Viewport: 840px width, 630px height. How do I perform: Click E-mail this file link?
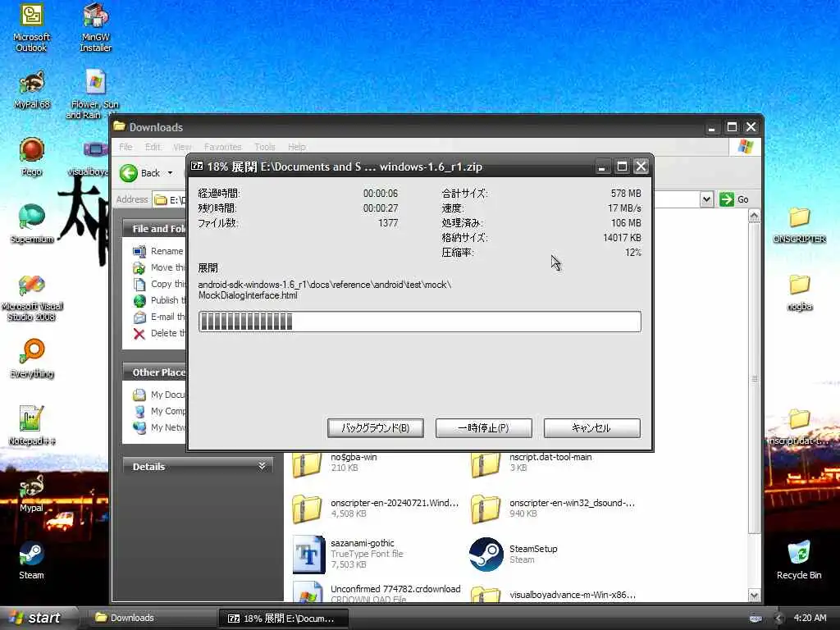(x=167, y=317)
